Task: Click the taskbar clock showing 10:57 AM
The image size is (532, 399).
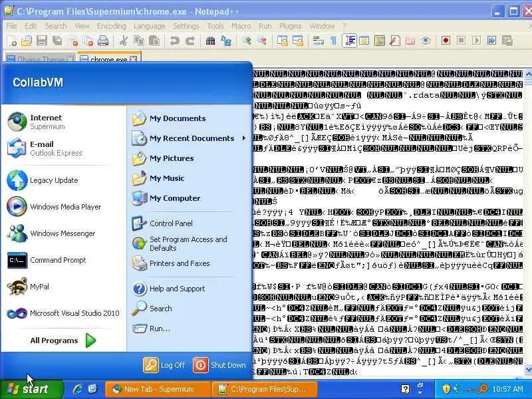Action: click(507, 389)
